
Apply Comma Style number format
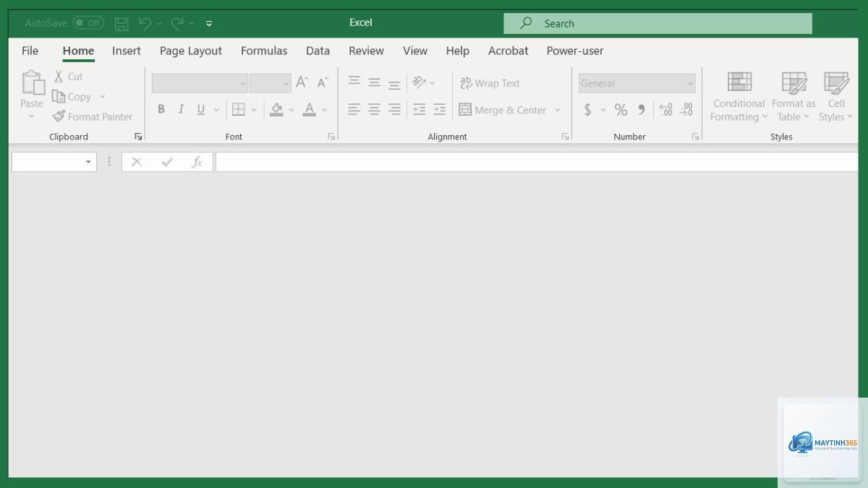(x=641, y=109)
